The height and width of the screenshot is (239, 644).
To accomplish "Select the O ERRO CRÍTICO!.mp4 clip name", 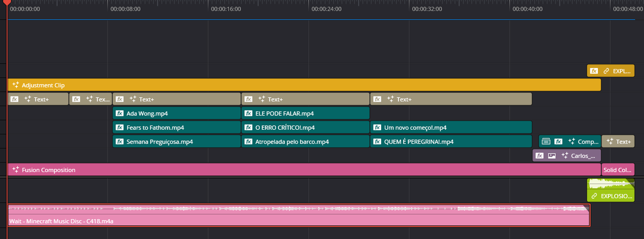I will point(285,128).
